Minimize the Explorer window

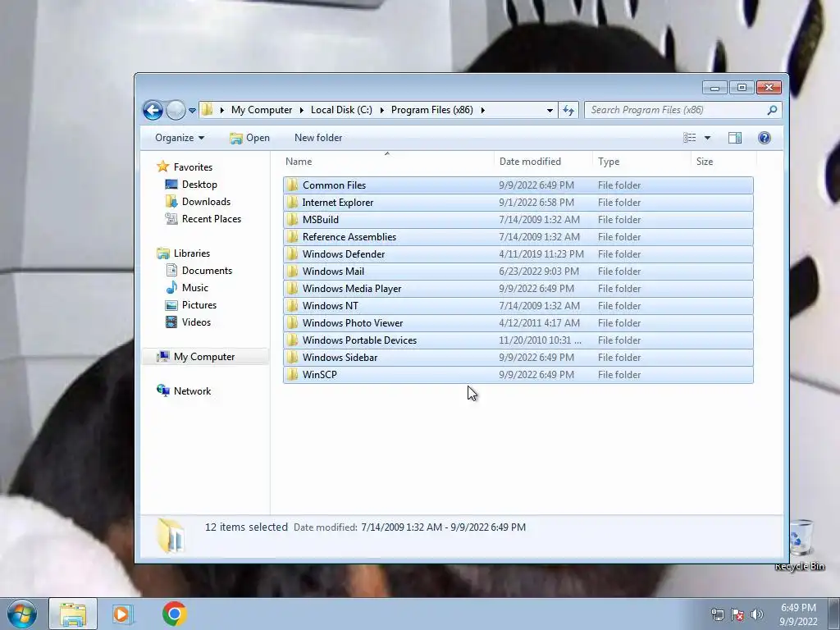pyautogui.click(x=714, y=87)
